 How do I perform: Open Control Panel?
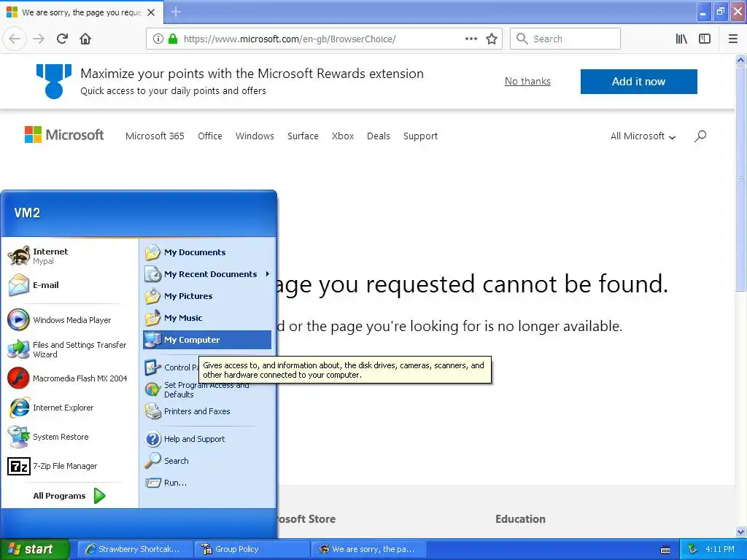point(171,367)
